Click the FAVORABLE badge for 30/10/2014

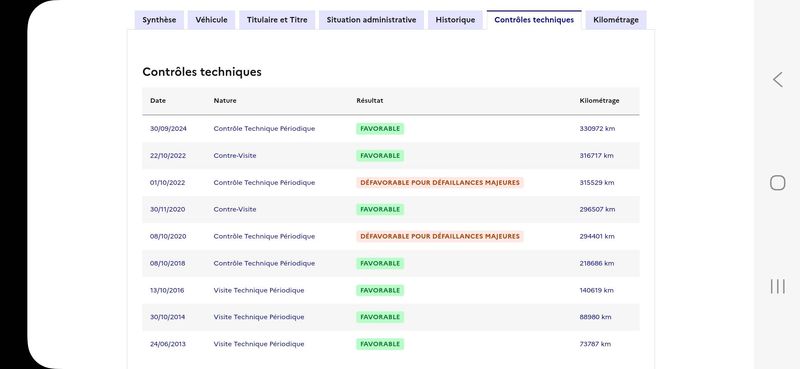click(x=380, y=317)
